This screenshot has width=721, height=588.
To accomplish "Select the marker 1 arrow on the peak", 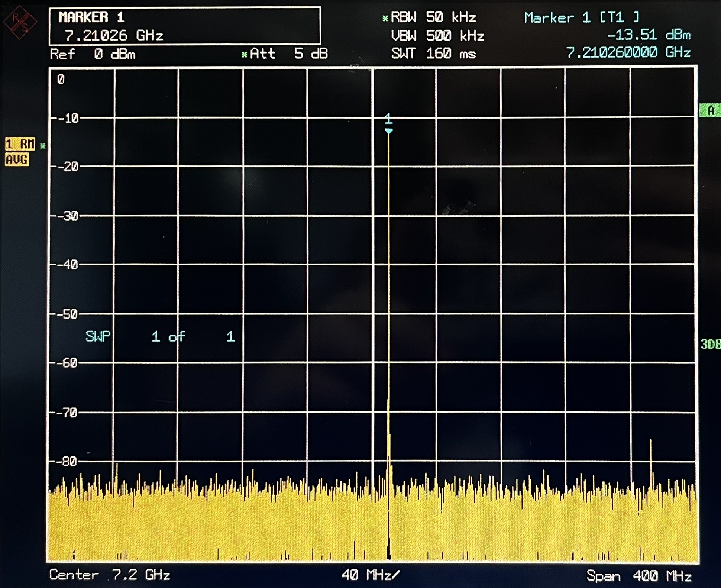I will pyautogui.click(x=389, y=131).
